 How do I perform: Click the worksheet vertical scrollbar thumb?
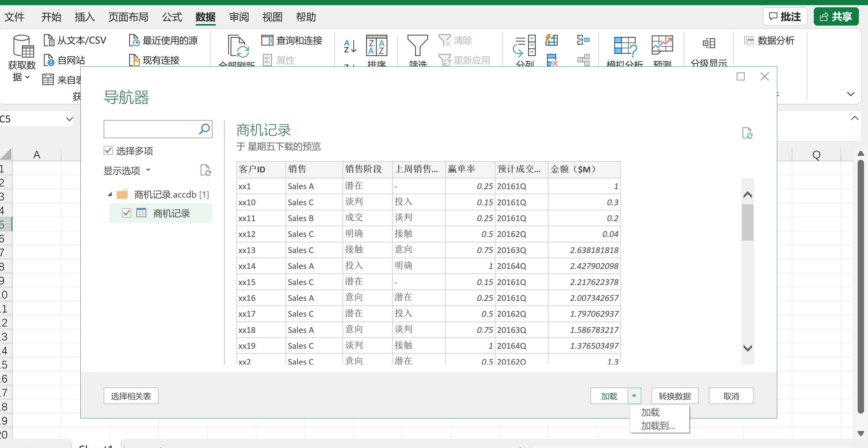[x=860, y=287]
